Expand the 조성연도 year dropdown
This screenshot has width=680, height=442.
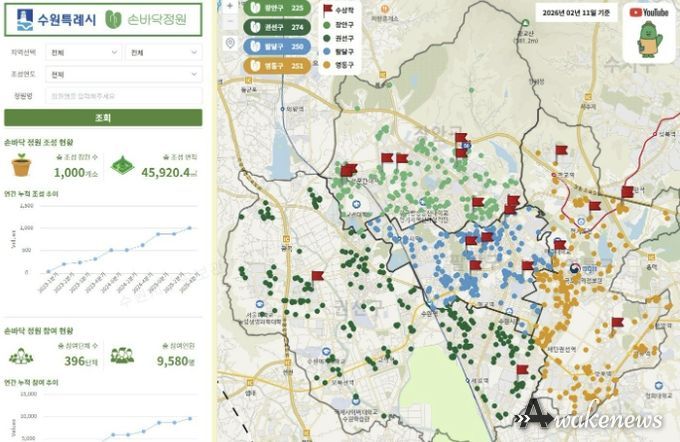[124, 74]
